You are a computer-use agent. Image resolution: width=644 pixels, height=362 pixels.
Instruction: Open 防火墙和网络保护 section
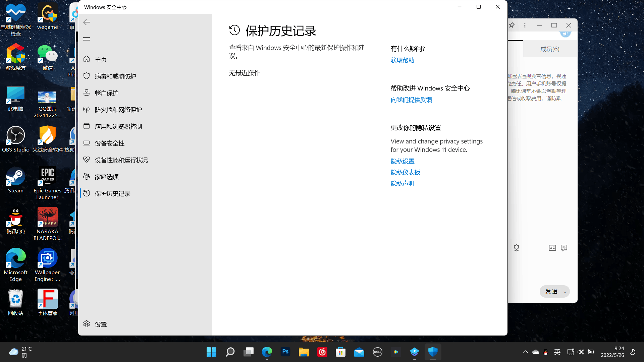click(118, 110)
